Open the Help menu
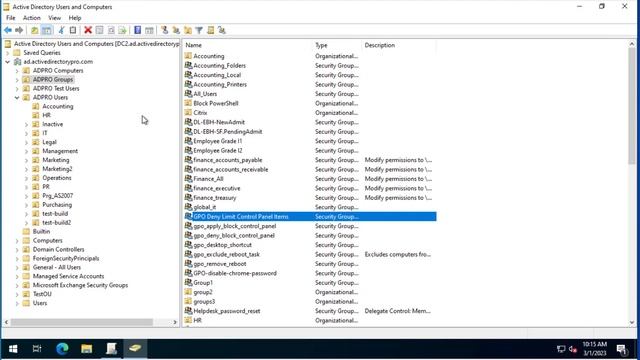The width and height of the screenshot is (640, 360). coord(75,18)
